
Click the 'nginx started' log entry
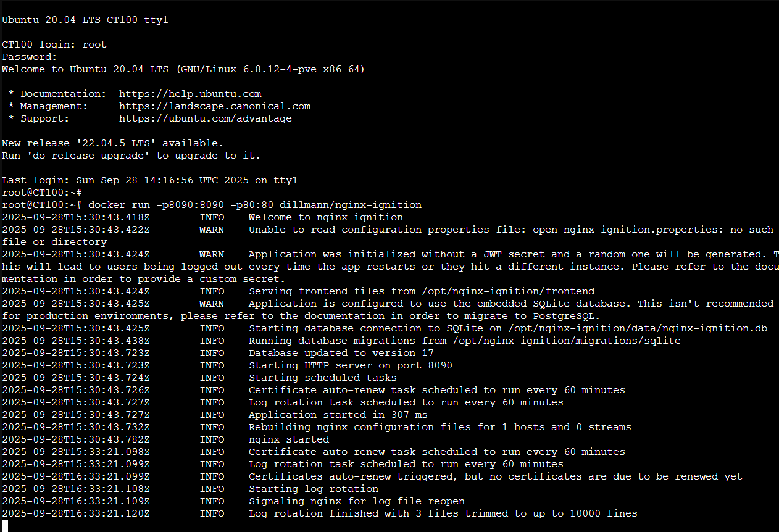[x=288, y=439]
